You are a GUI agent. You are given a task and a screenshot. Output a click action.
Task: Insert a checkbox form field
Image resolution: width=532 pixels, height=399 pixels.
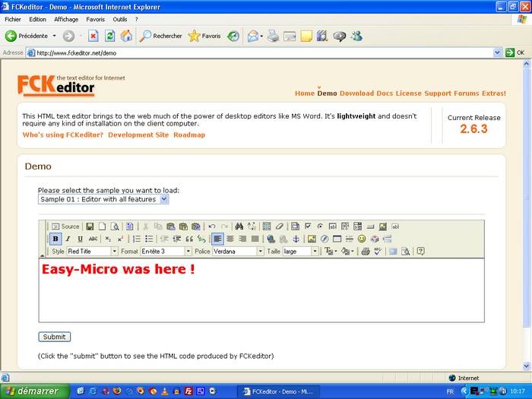point(308,226)
